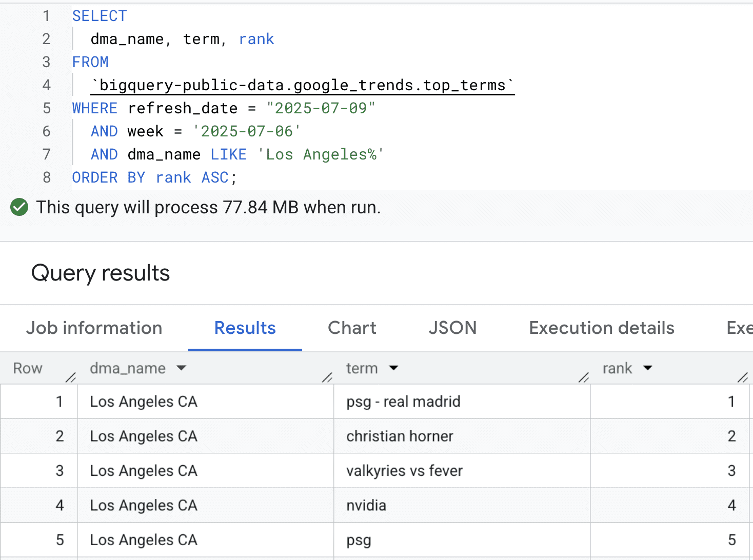
Task: Click resize handle of rank column
Action: click(742, 378)
